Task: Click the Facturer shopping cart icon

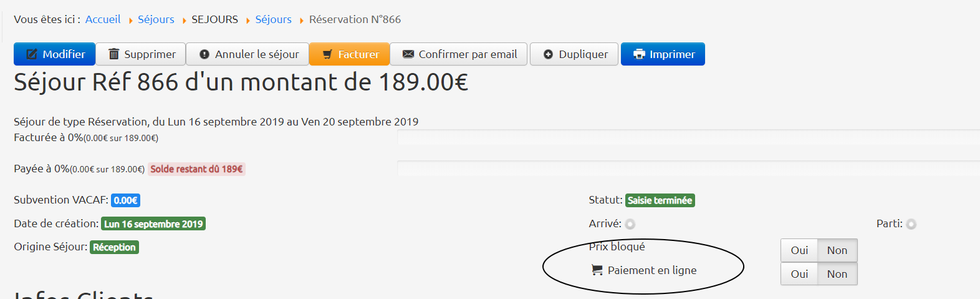Action: 327,54
